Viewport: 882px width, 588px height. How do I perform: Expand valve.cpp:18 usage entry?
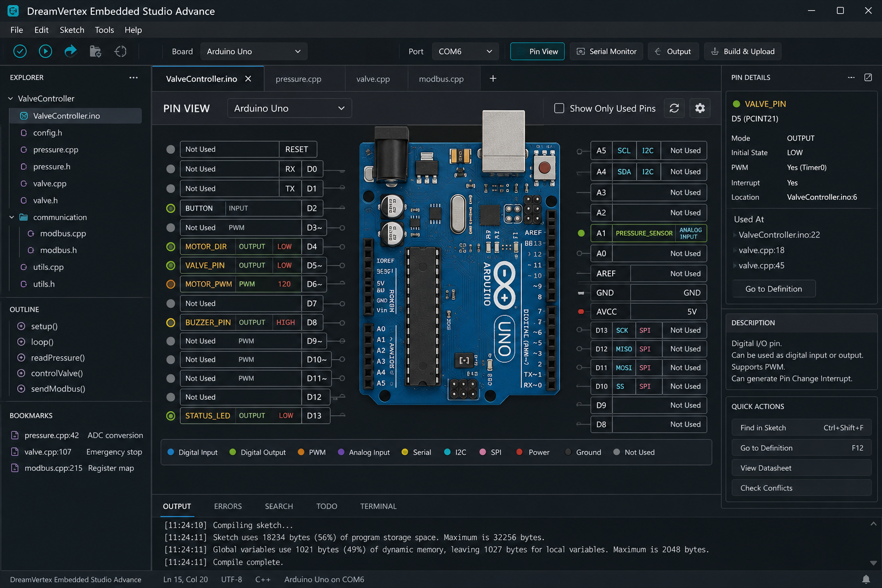[x=735, y=250]
